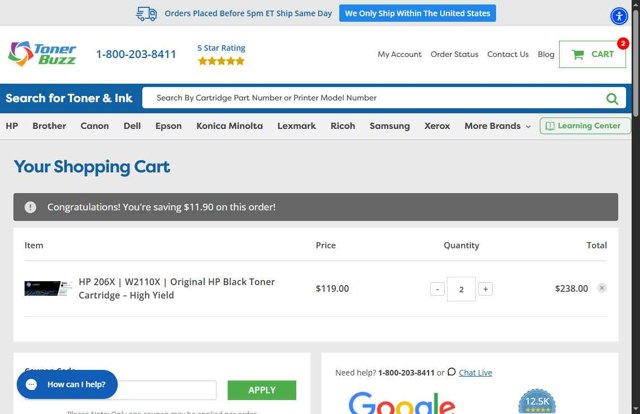Select the HP brand menu item
640x414 pixels.
coord(12,126)
